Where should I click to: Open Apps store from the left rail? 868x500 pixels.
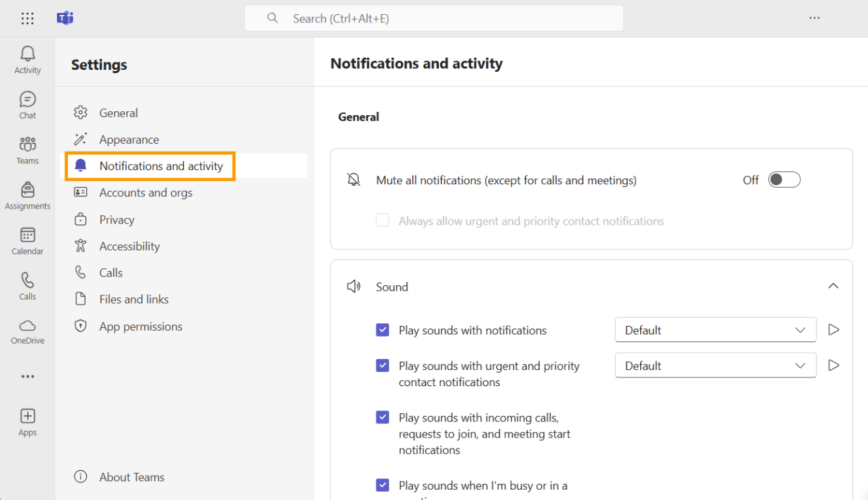click(28, 422)
